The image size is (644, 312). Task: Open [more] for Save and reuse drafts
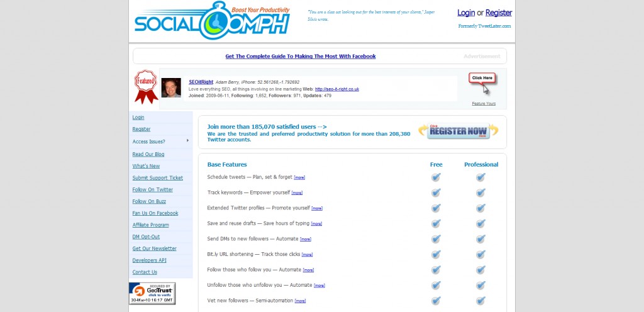[317, 224]
